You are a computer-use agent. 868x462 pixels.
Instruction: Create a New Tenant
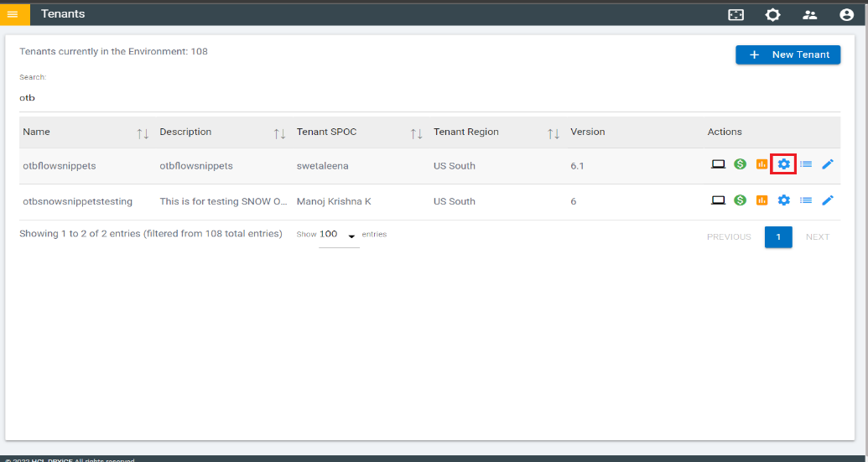(787, 55)
